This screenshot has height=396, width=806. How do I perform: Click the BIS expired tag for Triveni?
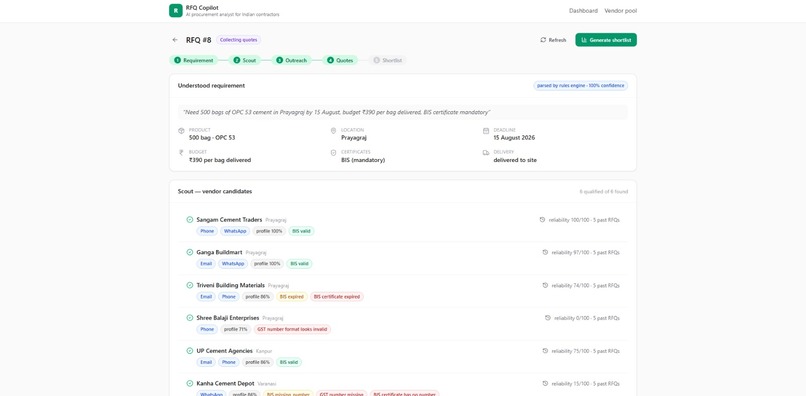pos(291,297)
